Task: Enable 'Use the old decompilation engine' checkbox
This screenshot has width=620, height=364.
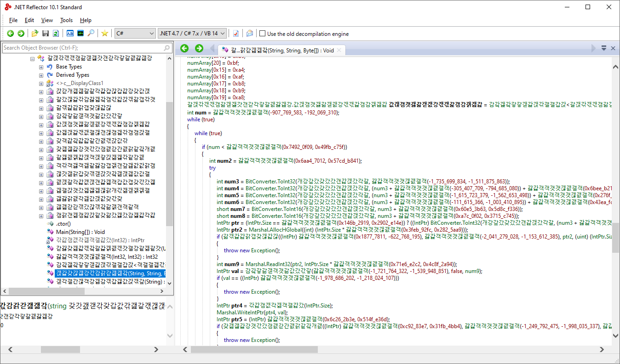Action: tap(263, 34)
